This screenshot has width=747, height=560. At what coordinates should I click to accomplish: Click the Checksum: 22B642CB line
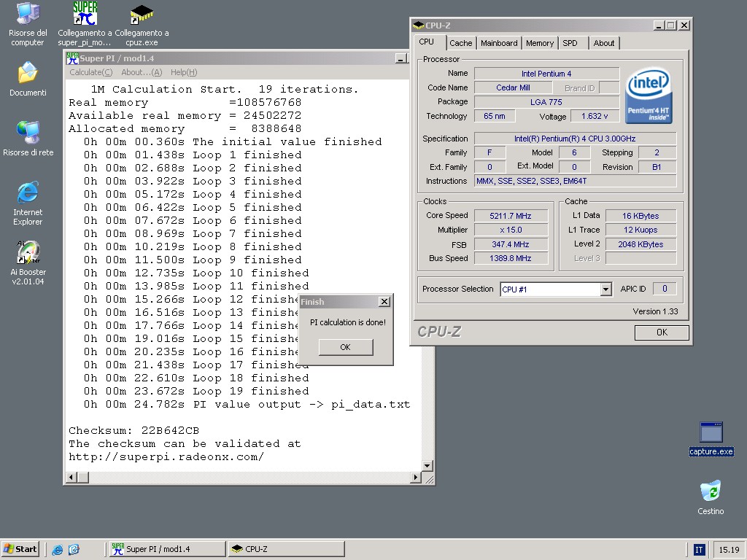point(134,430)
